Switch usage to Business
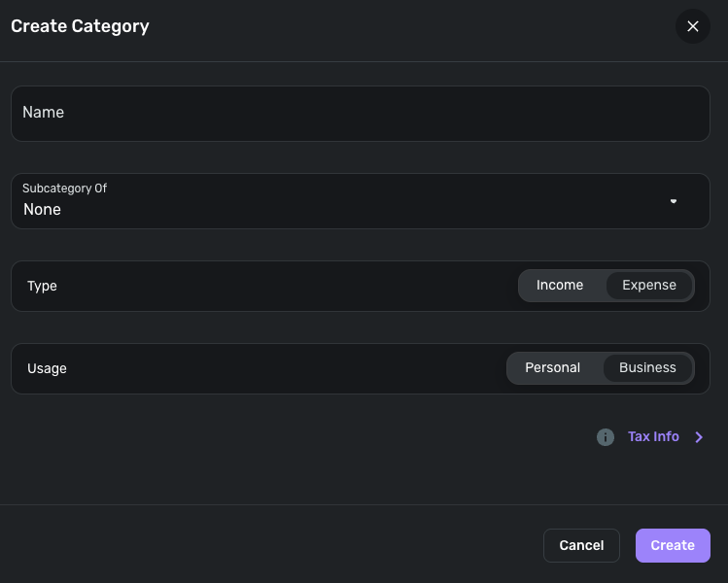 coord(647,368)
